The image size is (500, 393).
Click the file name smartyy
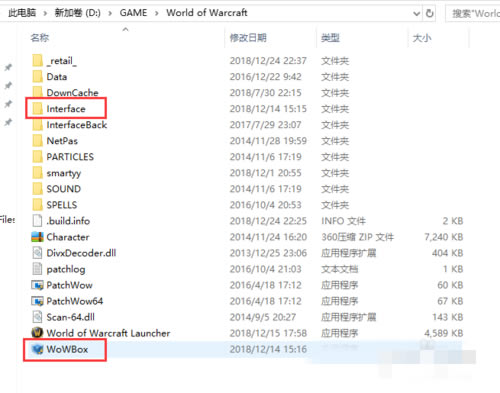[64, 173]
